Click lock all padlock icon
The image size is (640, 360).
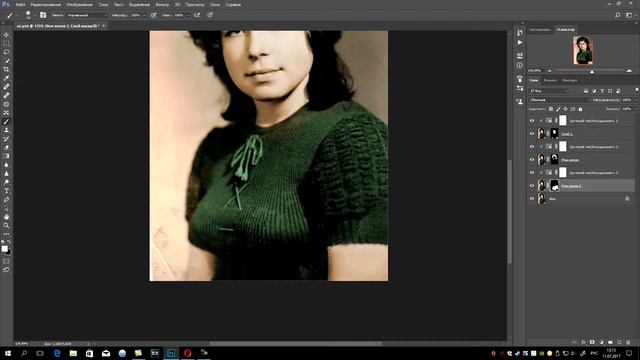click(580, 109)
